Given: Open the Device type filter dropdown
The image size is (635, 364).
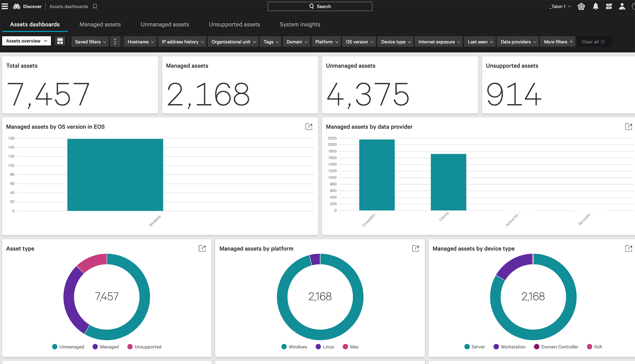Looking at the screenshot, I should coord(396,42).
